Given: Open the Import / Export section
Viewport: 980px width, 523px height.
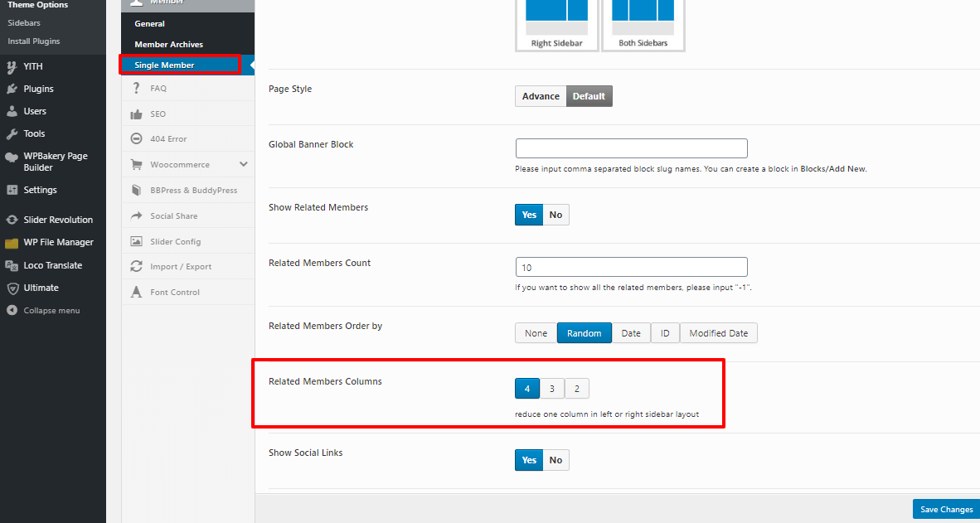Looking at the screenshot, I should [x=188, y=266].
